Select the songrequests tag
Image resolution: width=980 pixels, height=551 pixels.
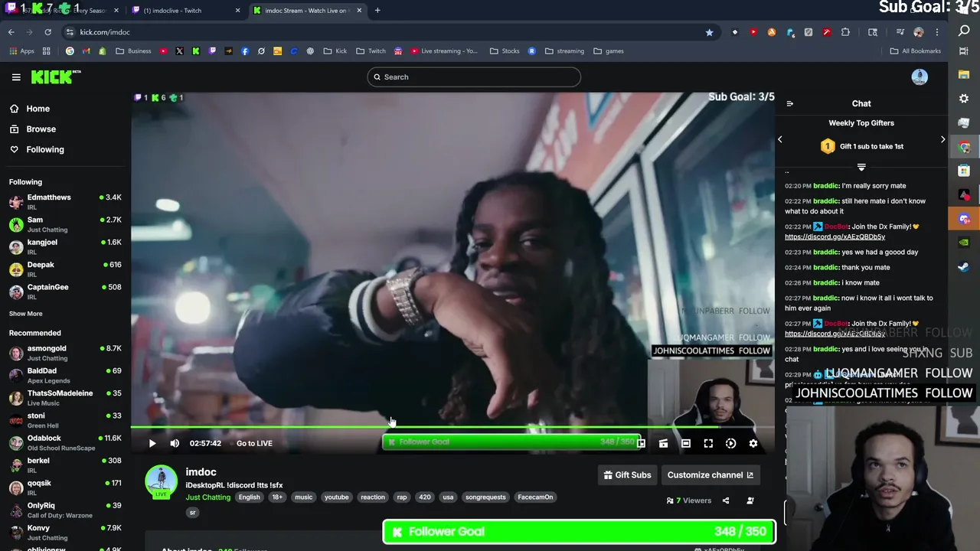click(485, 497)
